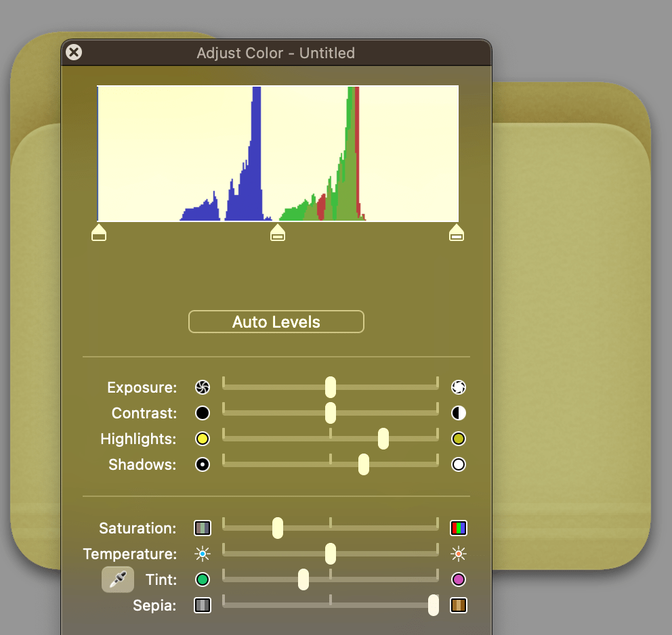Select the Tint eyedropper tool
Viewport: 672px width, 635px height.
(x=118, y=579)
